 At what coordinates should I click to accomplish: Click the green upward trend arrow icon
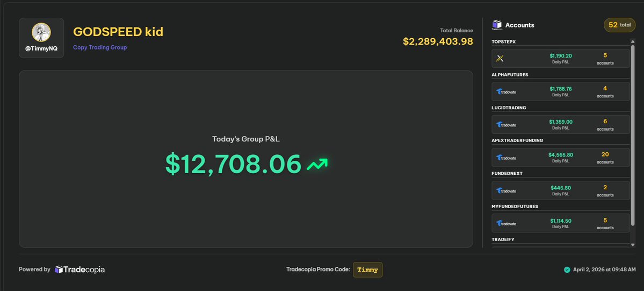pyautogui.click(x=317, y=164)
